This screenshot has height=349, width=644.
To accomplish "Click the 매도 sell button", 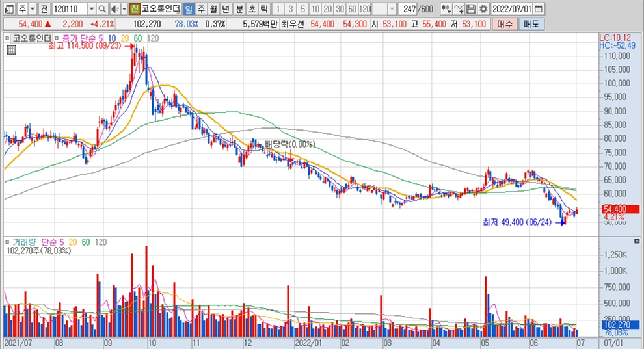I will coord(531,24).
